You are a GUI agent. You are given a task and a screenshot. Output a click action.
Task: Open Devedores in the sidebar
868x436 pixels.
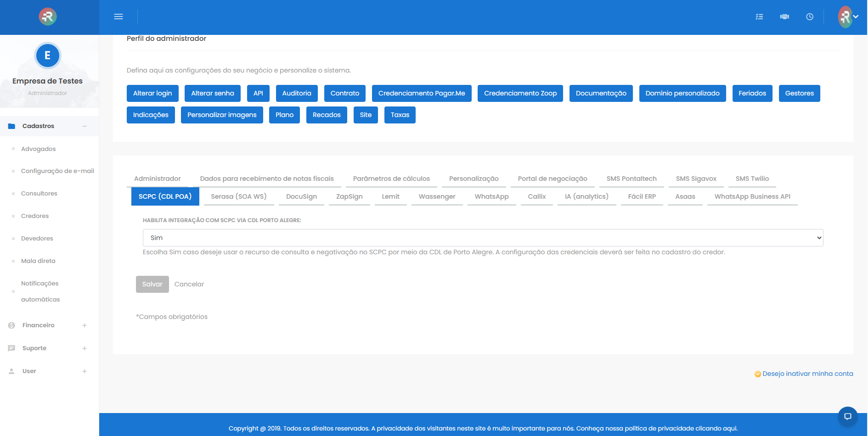click(x=37, y=238)
